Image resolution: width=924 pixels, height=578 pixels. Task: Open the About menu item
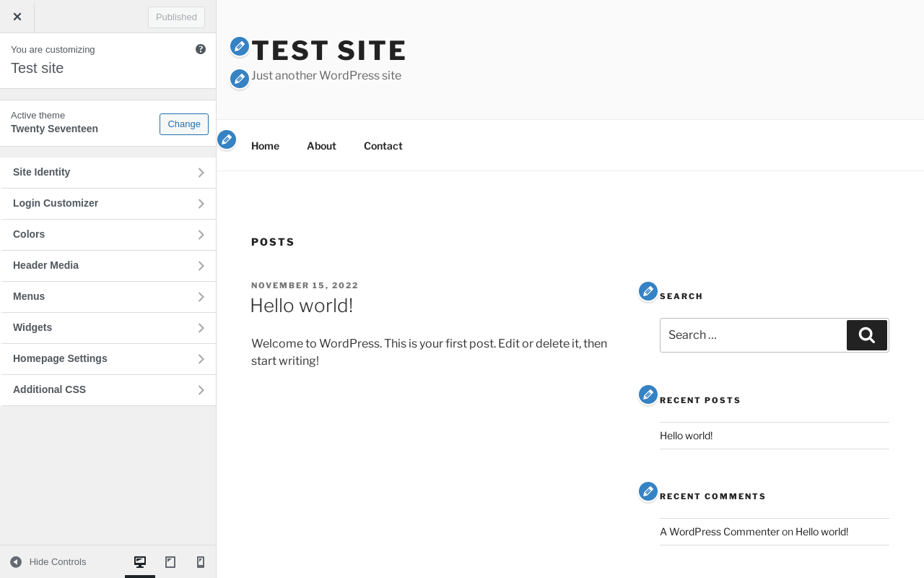321,146
